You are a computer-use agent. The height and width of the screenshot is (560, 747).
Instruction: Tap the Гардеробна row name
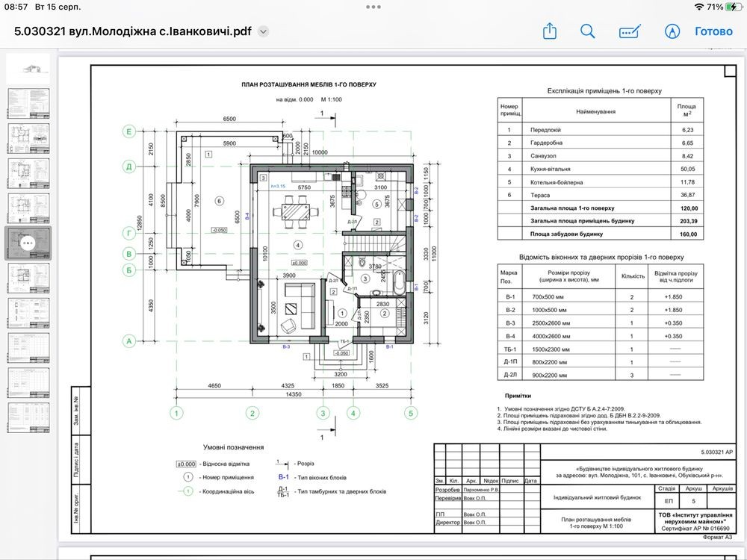coord(546,143)
